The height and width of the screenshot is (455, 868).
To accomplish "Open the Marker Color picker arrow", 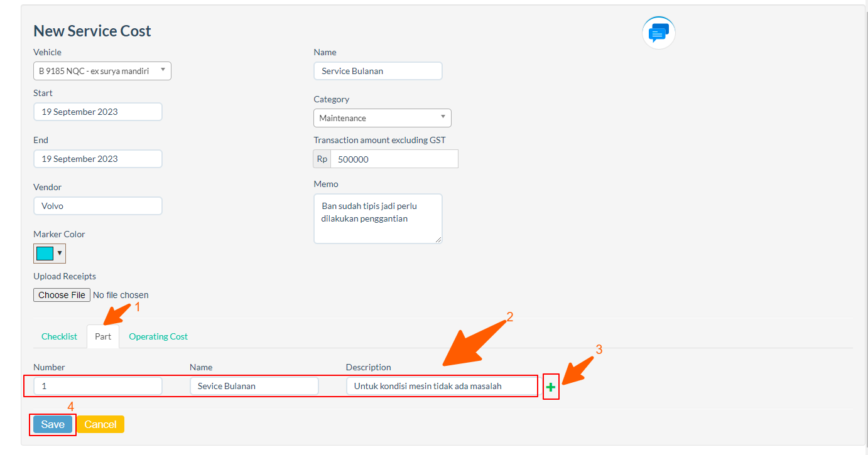I will 60,254.
